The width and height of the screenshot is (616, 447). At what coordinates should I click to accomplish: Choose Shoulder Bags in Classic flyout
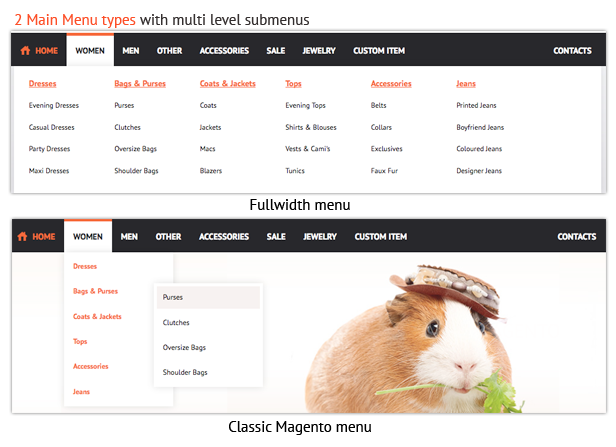(185, 372)
